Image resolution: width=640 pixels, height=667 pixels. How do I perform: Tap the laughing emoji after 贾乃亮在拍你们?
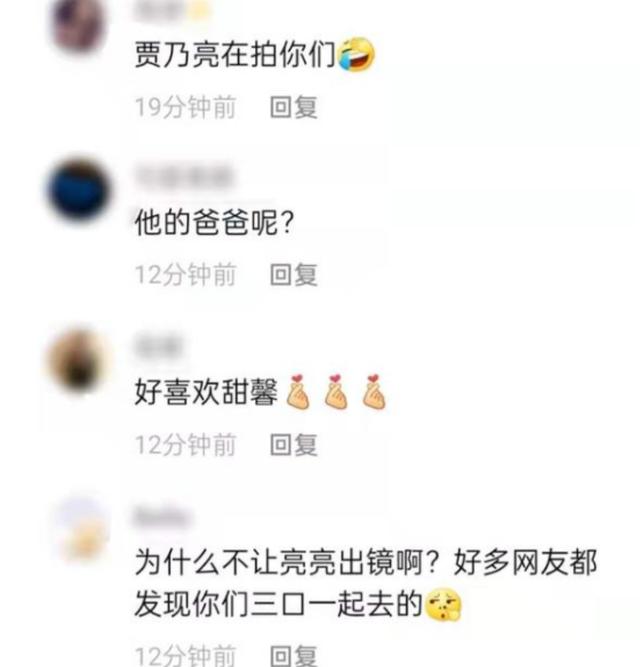[356, 54]
